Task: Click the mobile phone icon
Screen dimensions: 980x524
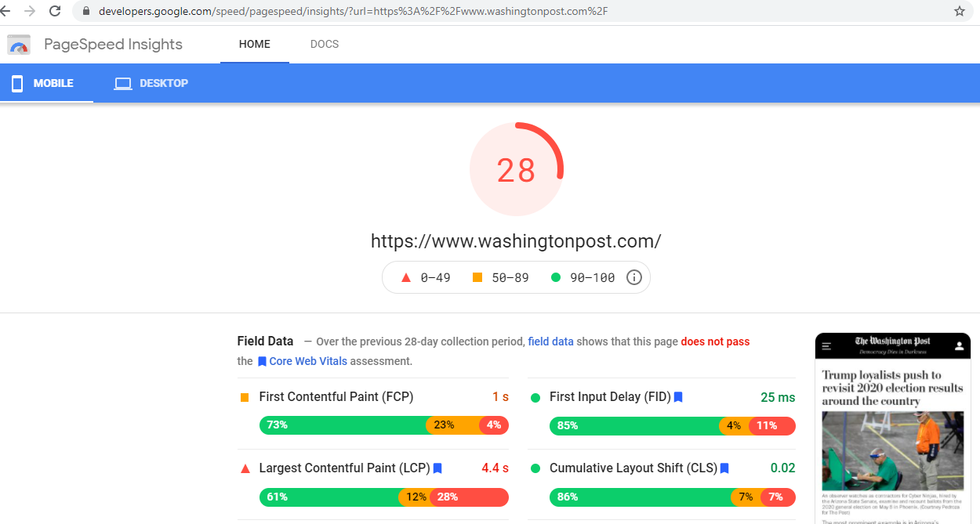Action: click(17, 83)
